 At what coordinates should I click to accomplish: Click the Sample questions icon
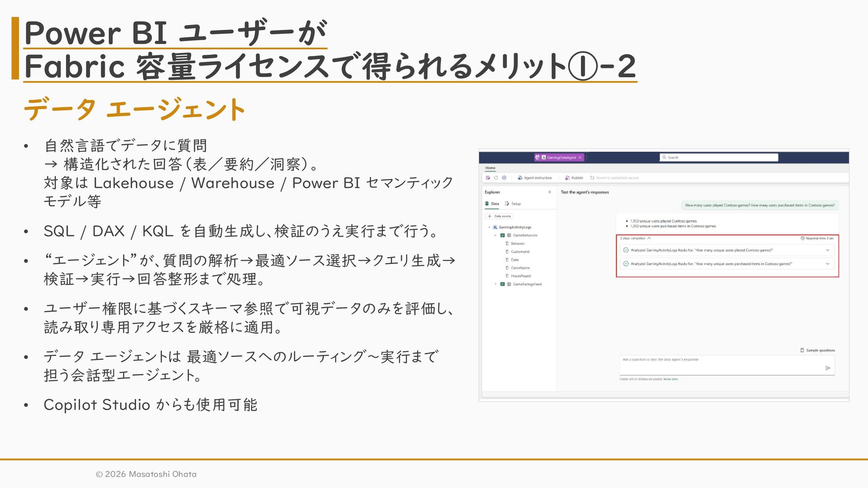point(802,350)
